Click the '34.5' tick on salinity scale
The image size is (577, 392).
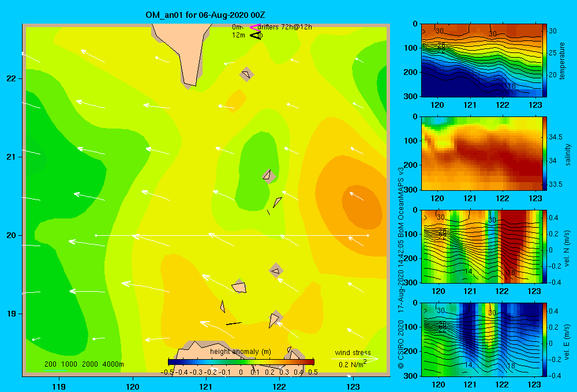555,137
